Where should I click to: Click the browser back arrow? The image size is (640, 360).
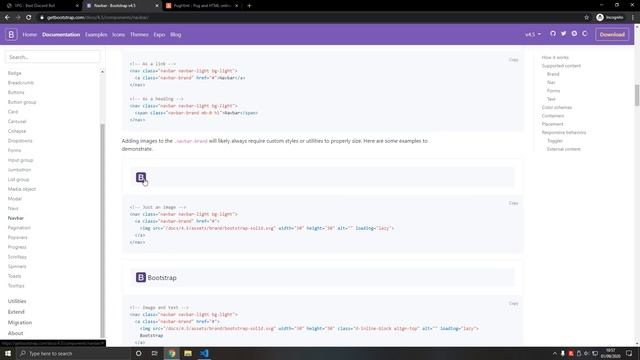point(7,18)
